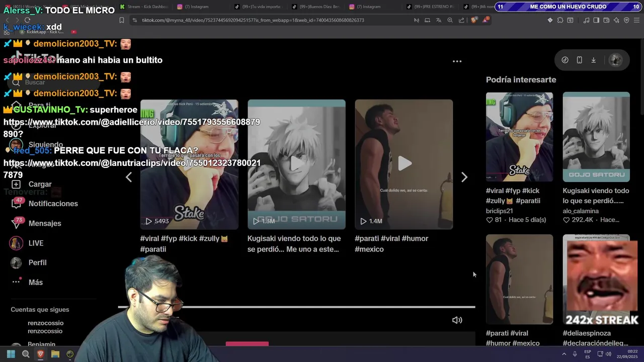Click the download desktop app icon
Screen dimensions: 644x362
(593, 60)
